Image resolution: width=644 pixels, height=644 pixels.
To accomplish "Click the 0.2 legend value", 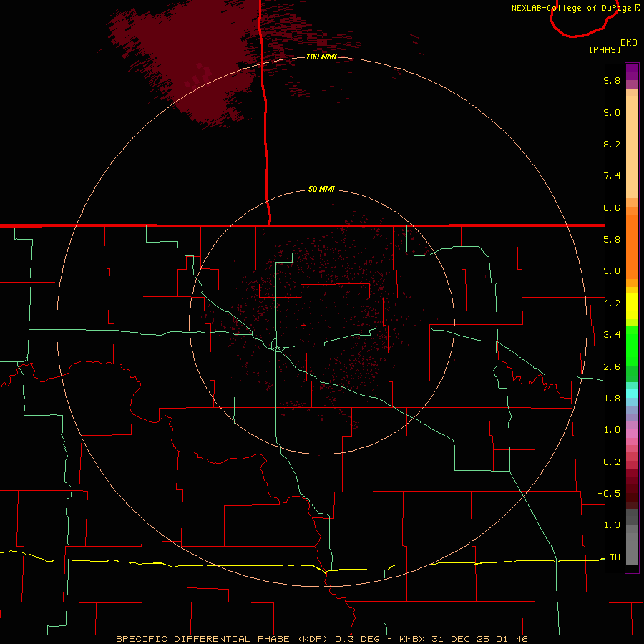I will tap(612, 462).
